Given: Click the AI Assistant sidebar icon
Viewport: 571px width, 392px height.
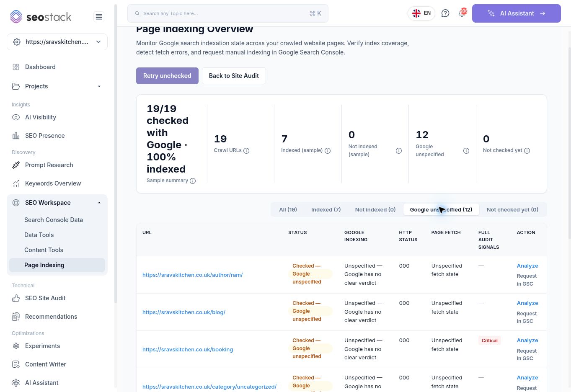Looking at the screenshot, I should [16, 383].
